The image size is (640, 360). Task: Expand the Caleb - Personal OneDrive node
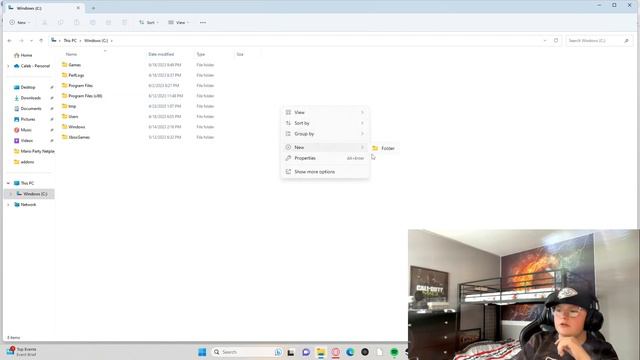click(8, 66)
